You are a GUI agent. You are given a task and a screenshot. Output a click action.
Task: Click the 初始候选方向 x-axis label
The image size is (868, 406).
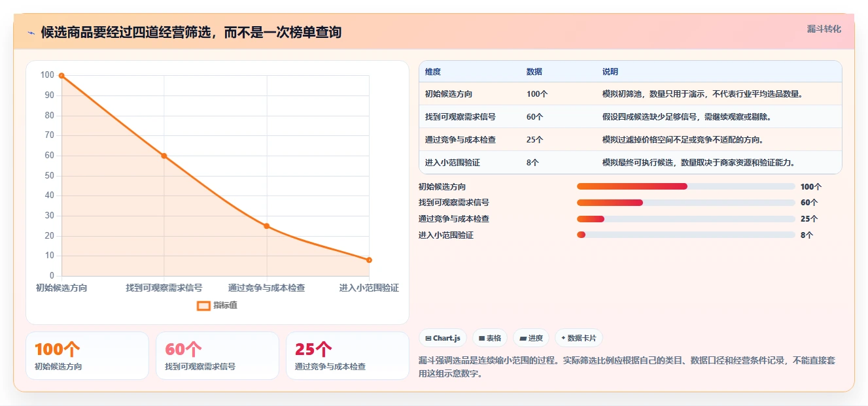point(61,288)
